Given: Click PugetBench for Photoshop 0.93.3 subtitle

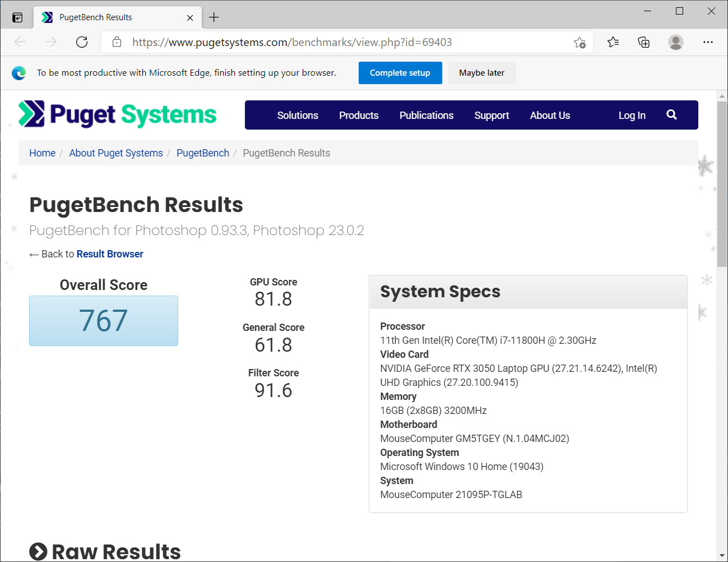Looking at the screenshot, I should [197, 231].
